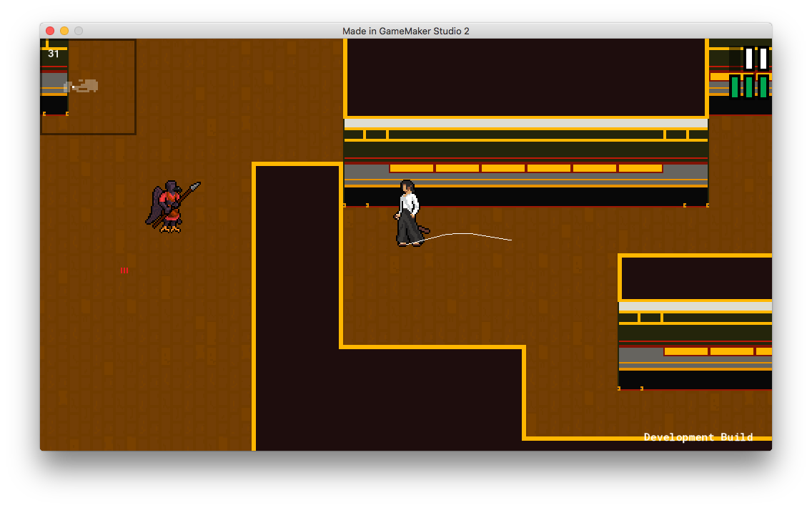Click the white bars in the HUD
Image resolution: width=812 pixels, height=508 pixels.
click(756, 59)
